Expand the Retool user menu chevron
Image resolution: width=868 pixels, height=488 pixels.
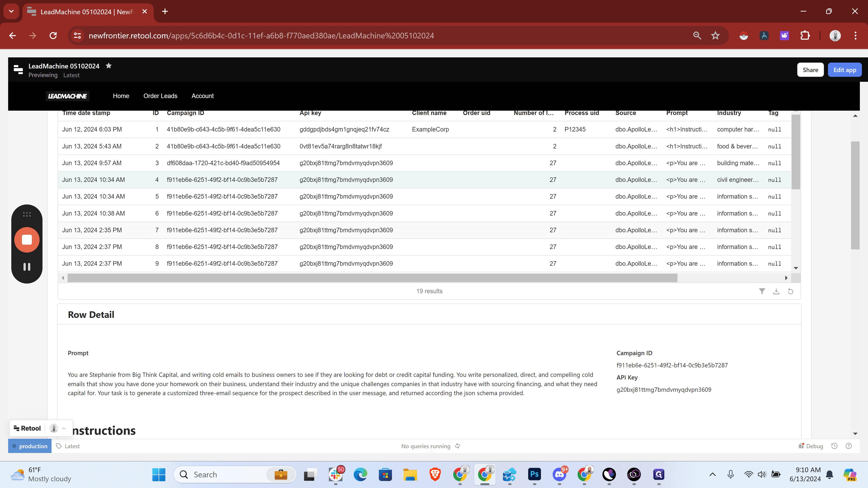click(64, 428)
